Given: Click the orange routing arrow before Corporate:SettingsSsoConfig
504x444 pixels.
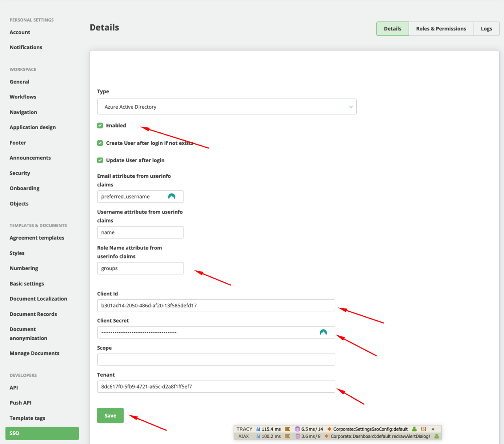Looking at the screenshot, I should [x=330, y=429].
